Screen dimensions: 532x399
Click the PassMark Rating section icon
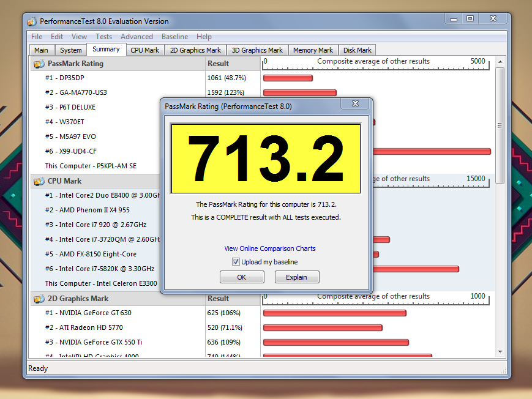(39, 64)
